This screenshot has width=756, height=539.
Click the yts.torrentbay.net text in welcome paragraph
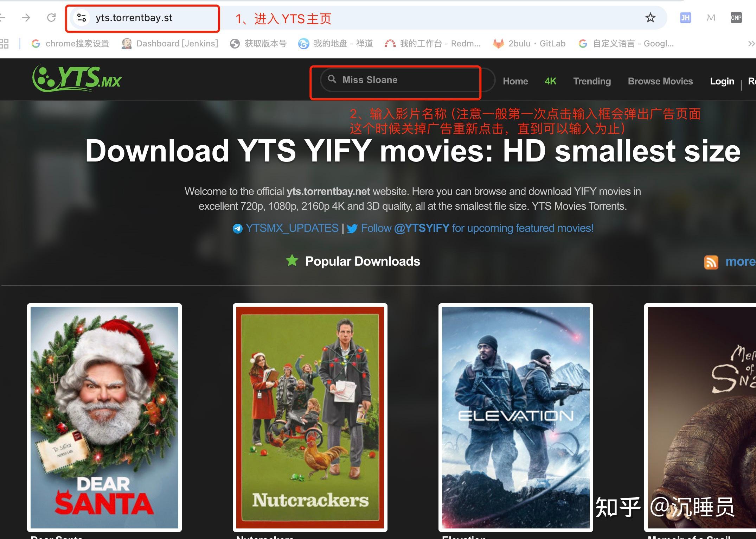328,191
